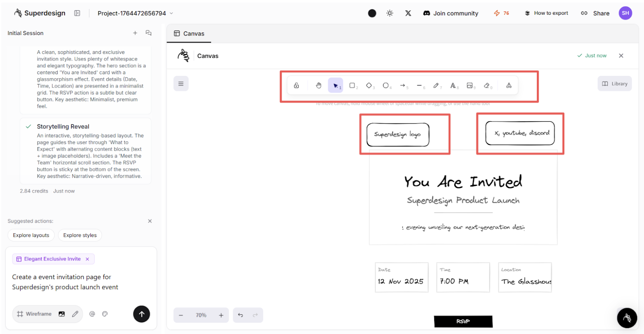This screenshot has width=644, height=334.
Task: Toggle dark mode with the sun icon
Action: pos(390,13)
